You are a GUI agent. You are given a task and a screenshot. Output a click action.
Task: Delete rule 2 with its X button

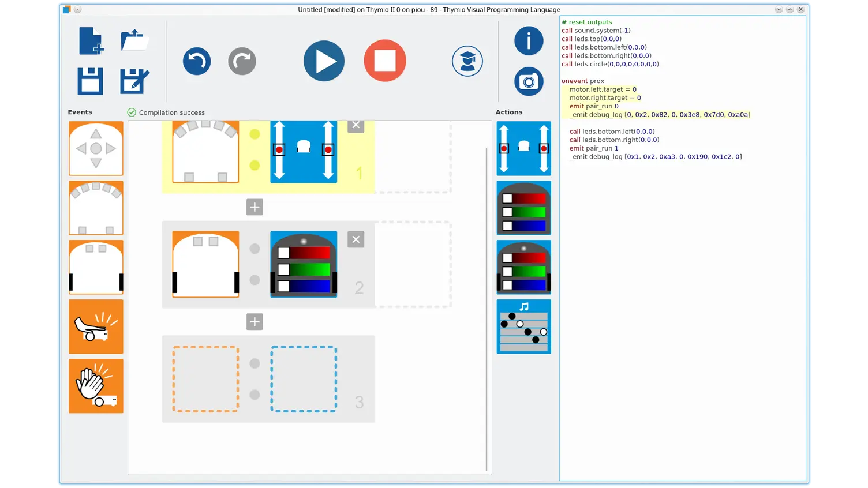point(356,239)
